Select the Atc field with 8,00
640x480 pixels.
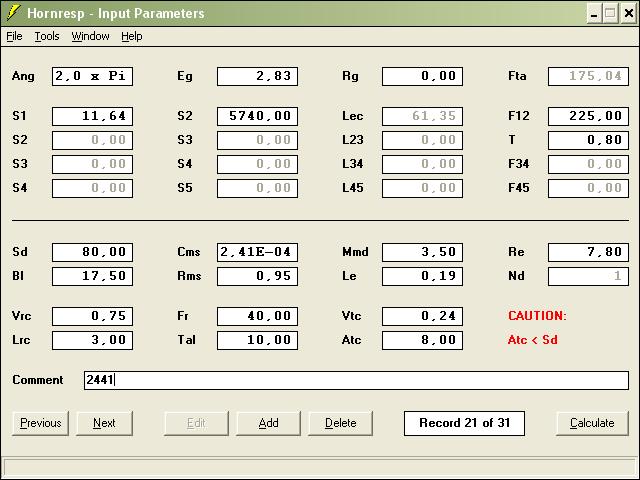pos(422,340)
